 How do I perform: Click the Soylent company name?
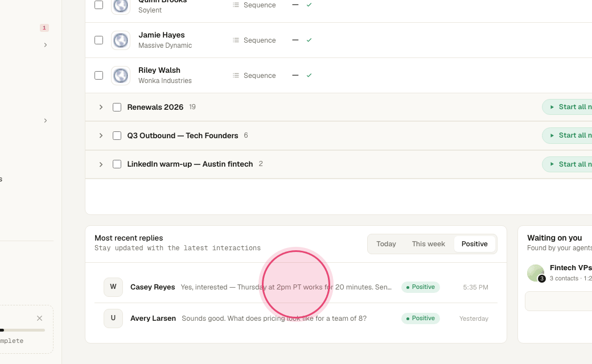point(150,10)
